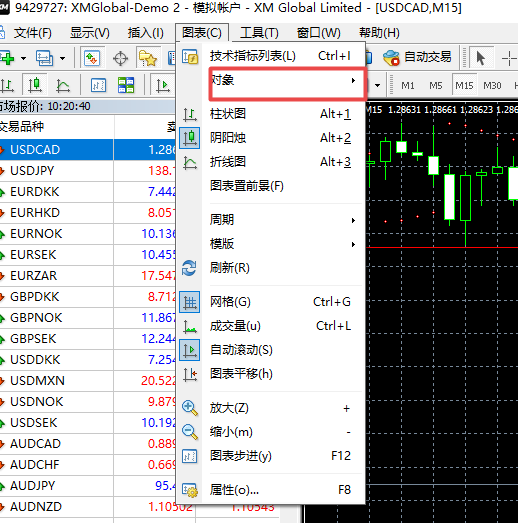Open the Profiles toolbar icon
Screen dimensions: 518x523
pyautogui.click(x=44, y=58)
